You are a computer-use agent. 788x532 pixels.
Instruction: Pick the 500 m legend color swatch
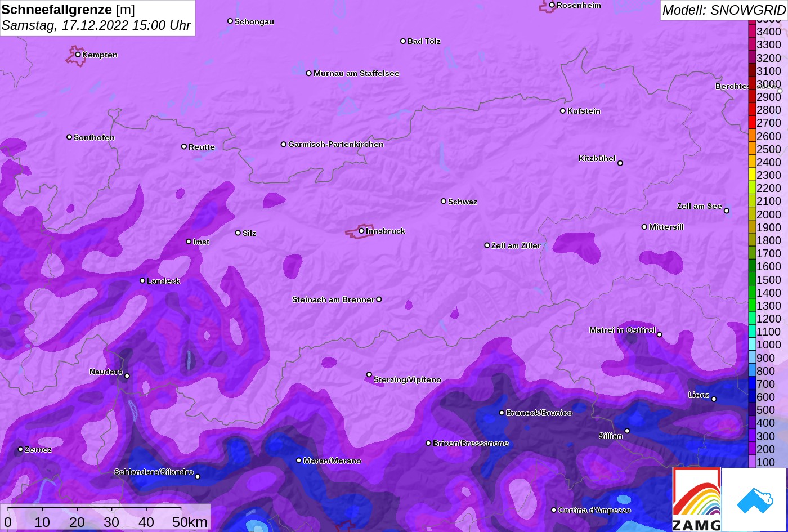tap(752, 410)
